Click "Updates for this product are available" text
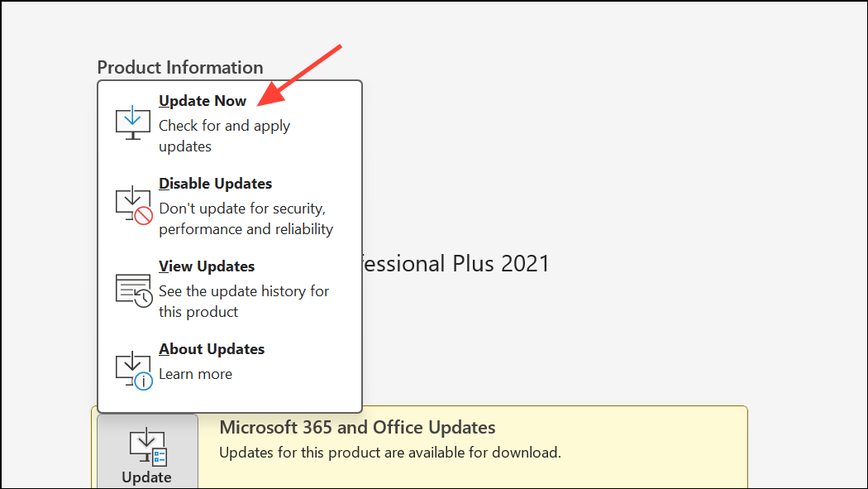The width and height of the screenshot is (868, 489). click(389, 453)
